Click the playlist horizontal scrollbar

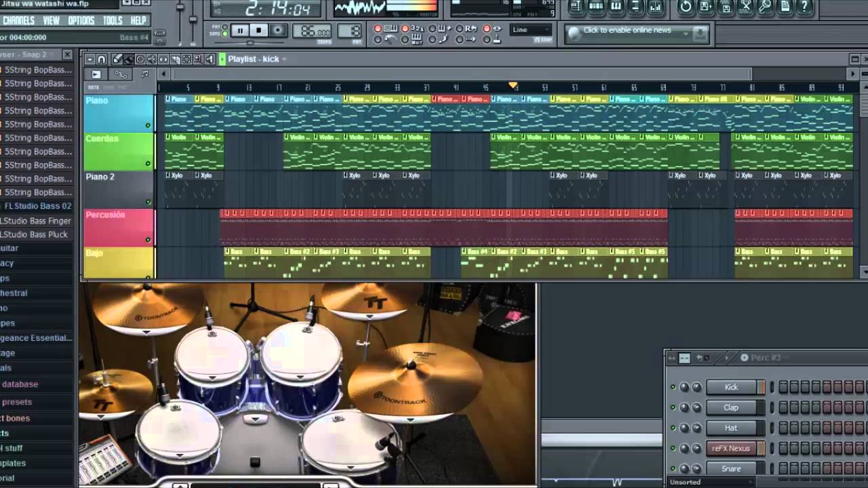point(461,74)
